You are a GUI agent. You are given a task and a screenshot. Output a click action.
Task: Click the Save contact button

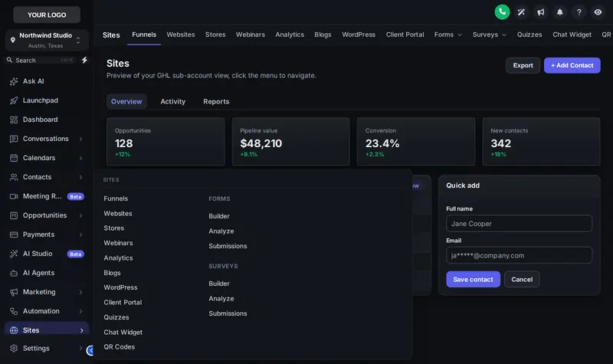[473, 280]
